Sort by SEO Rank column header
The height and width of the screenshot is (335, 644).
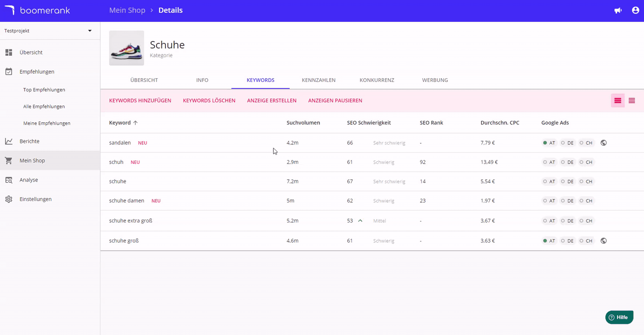432,123
